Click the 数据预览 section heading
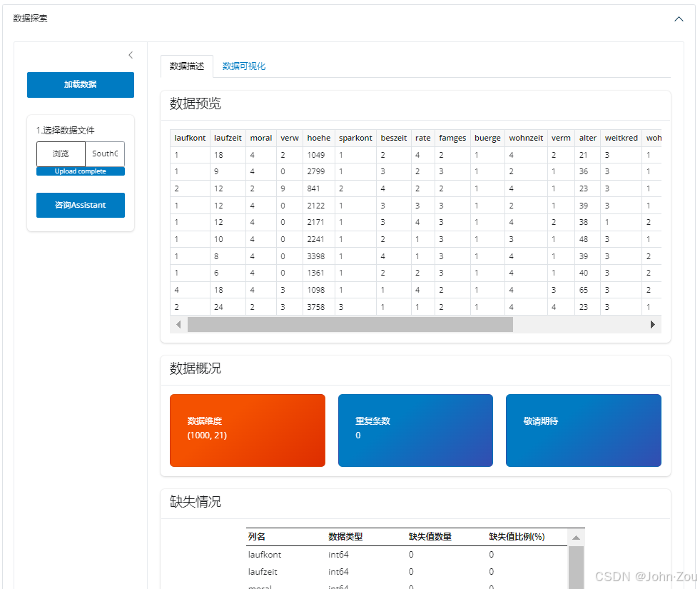 coord(195,104)
